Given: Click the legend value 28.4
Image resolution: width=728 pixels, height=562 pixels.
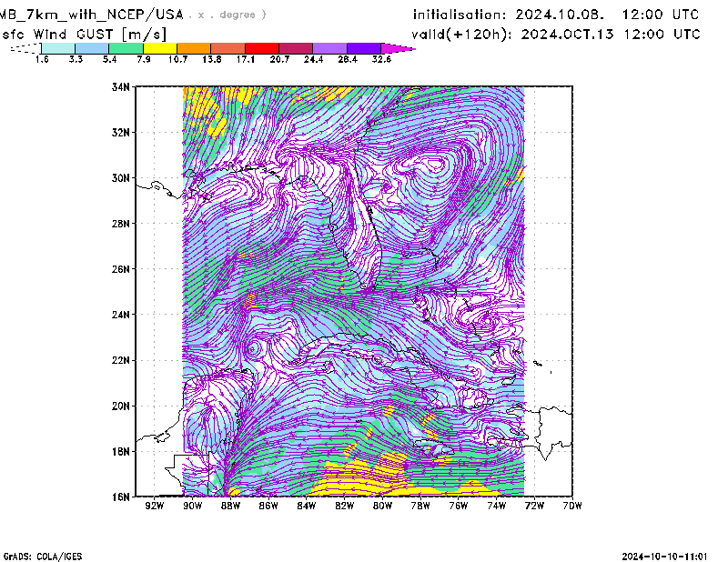Looking at the screenshot, I should pos(348,59).
